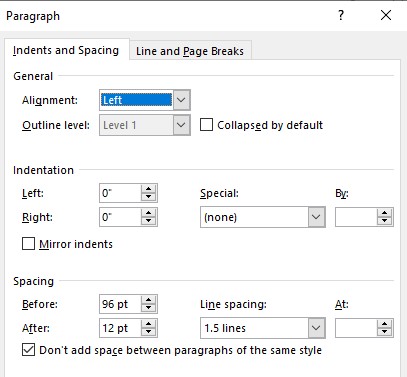
Task: Decrease the Left indentation value
Action: [x=149, y=197]
